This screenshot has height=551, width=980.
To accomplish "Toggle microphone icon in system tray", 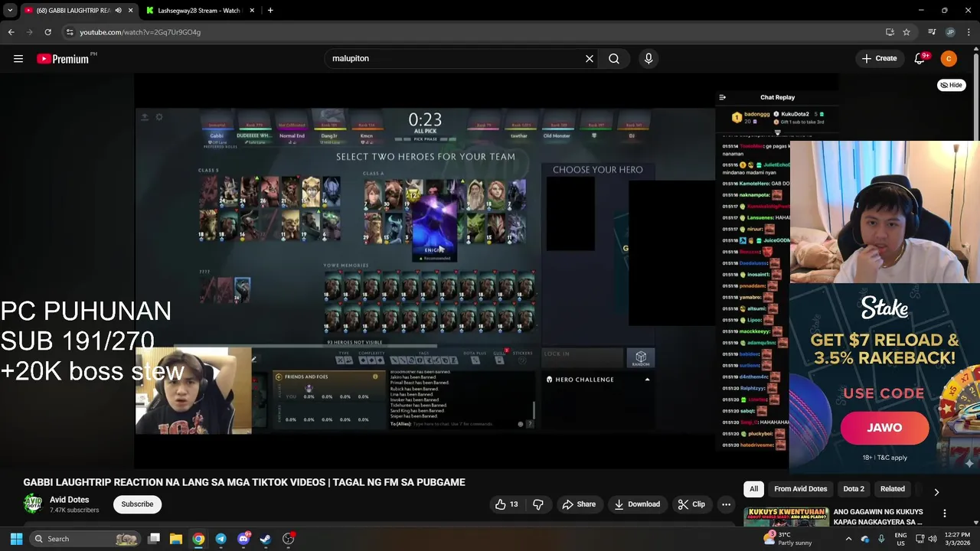I will tap(881, 539).
